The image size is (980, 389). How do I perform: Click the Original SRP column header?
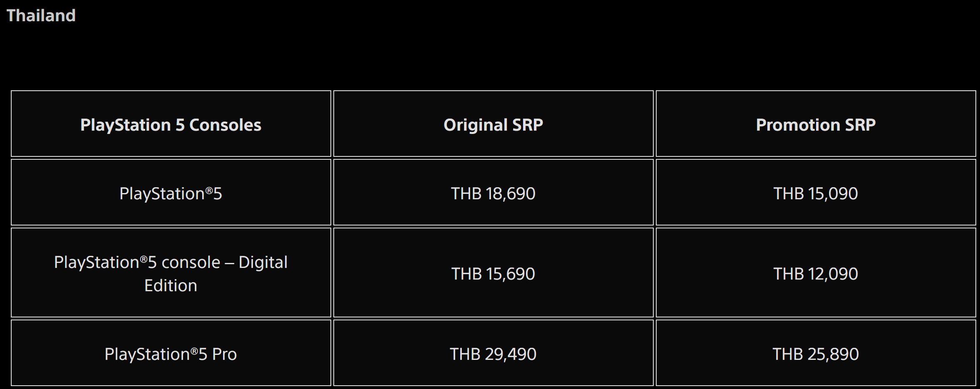493,125
